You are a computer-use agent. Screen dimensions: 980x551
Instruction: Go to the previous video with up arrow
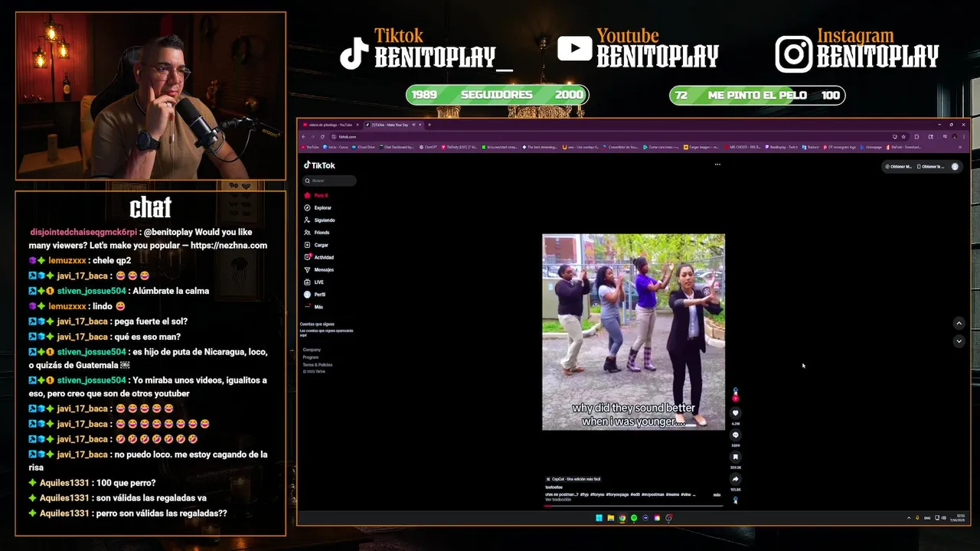pos(959,324)
